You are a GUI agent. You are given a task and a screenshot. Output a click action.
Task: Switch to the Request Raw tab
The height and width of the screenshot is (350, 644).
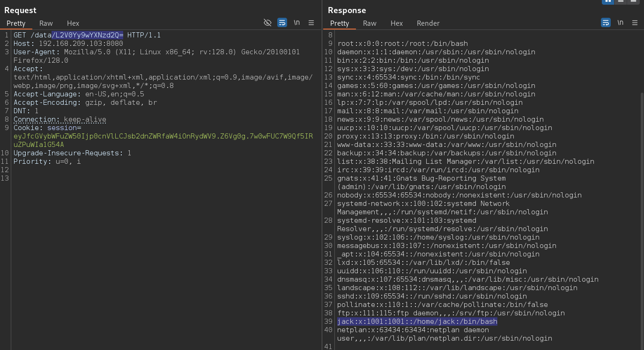coord(46,23)
